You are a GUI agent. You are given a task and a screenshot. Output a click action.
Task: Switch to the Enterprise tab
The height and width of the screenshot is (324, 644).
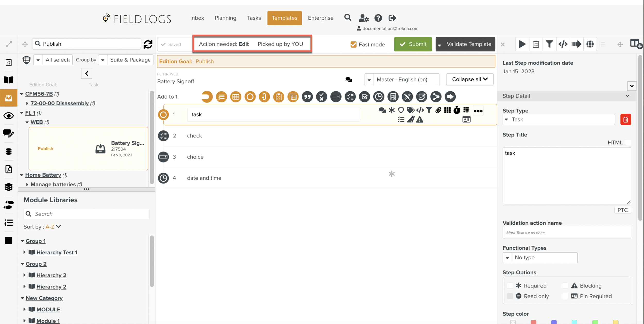(320, 18)
